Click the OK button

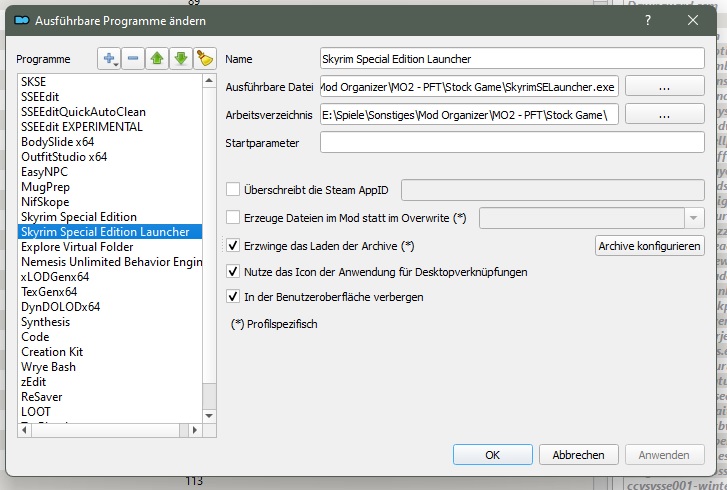coord(492,455)
